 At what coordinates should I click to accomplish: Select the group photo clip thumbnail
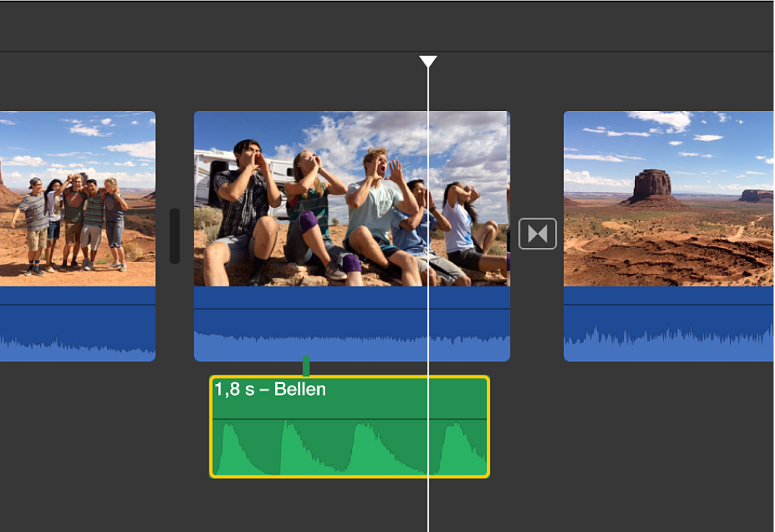(x=77, y=198)
